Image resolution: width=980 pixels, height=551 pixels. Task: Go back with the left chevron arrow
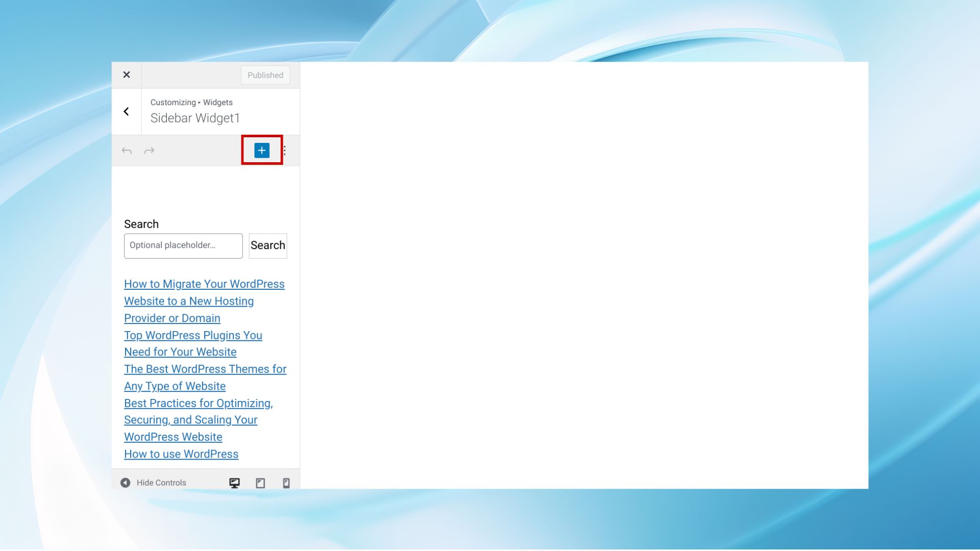(x=126, y=112)
